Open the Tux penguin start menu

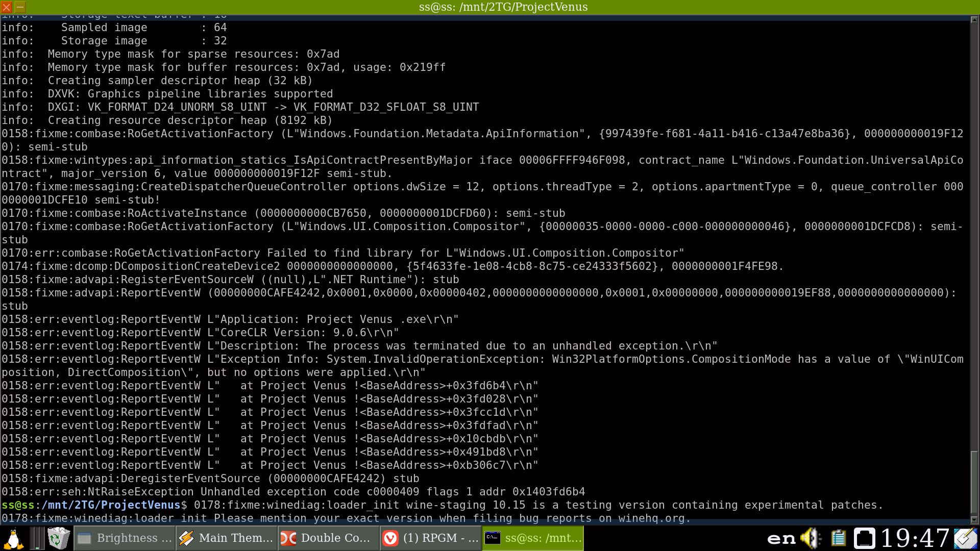[x=13, y=538]
